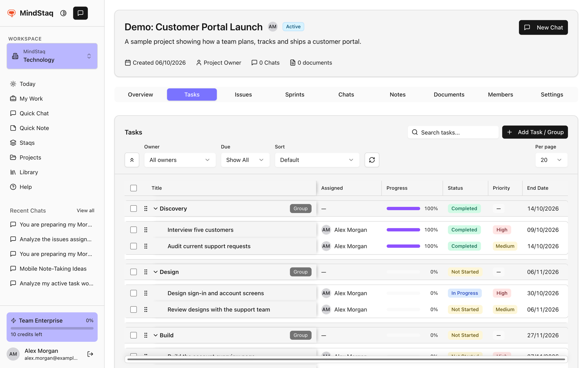Collapse the Build group chevron
588x368 pixels.
coord(155,335)
